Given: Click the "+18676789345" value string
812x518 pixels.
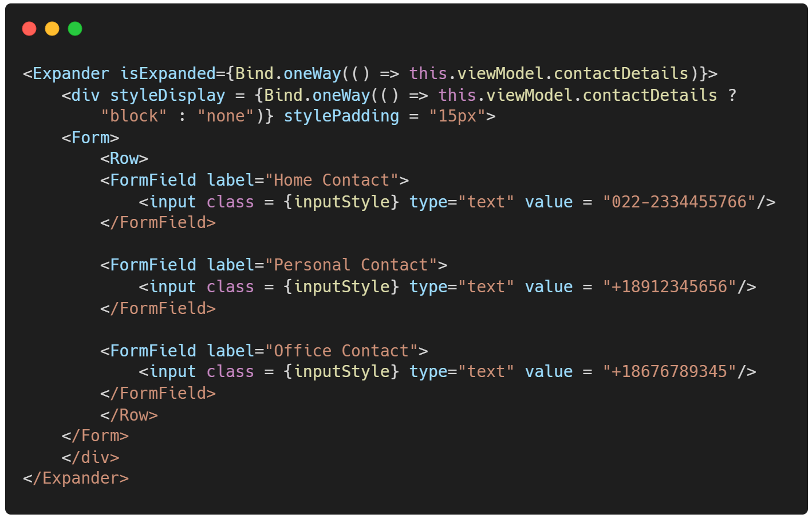Looking at the screenshot, I should pyautogui.click(x=670, y=372).
